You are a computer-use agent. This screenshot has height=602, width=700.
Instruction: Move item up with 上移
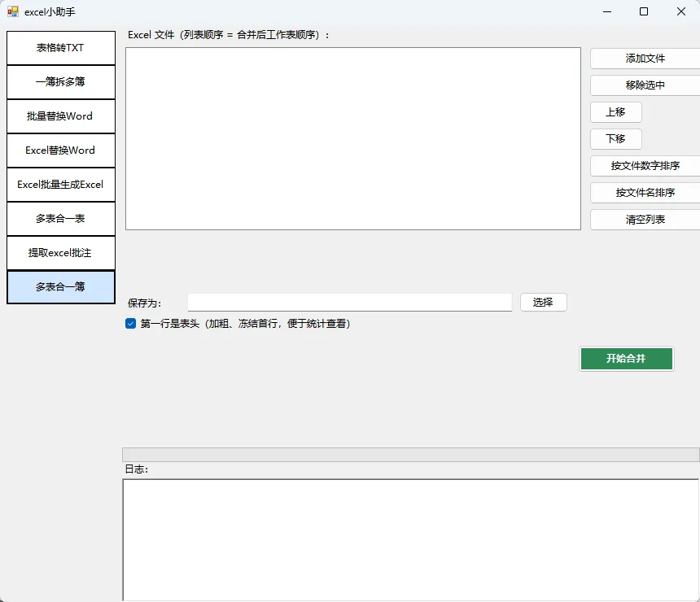click(x=615, y=112)
